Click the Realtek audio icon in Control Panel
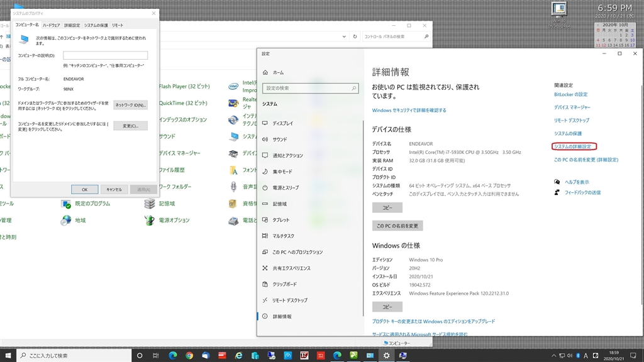 coord(233,104)
